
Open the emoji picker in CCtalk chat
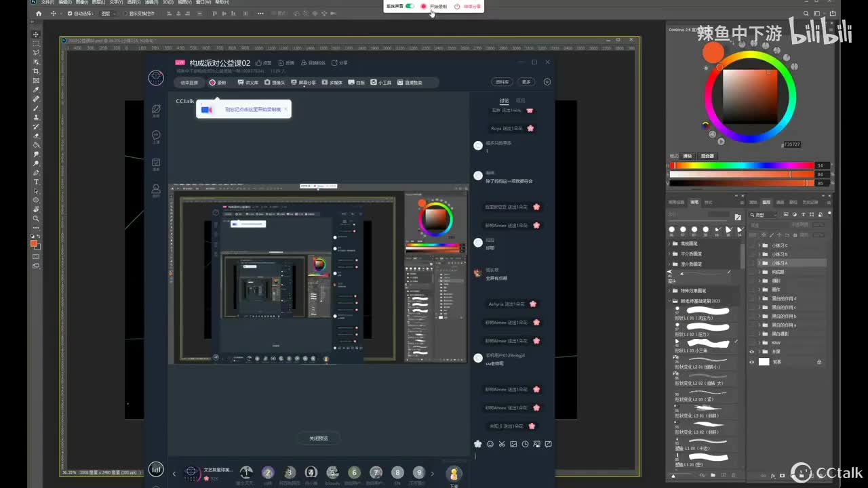point(490,444)
